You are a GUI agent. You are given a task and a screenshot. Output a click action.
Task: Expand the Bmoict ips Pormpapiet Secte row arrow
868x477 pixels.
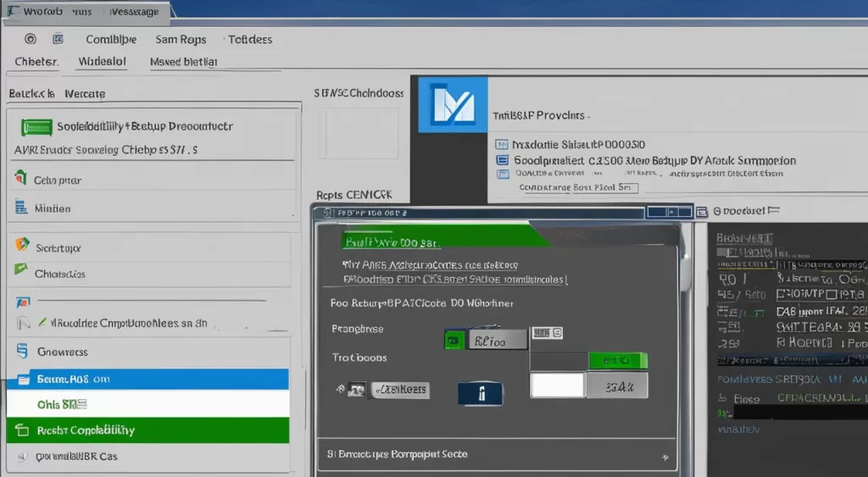pyautogui.click(x=665, y=457)
